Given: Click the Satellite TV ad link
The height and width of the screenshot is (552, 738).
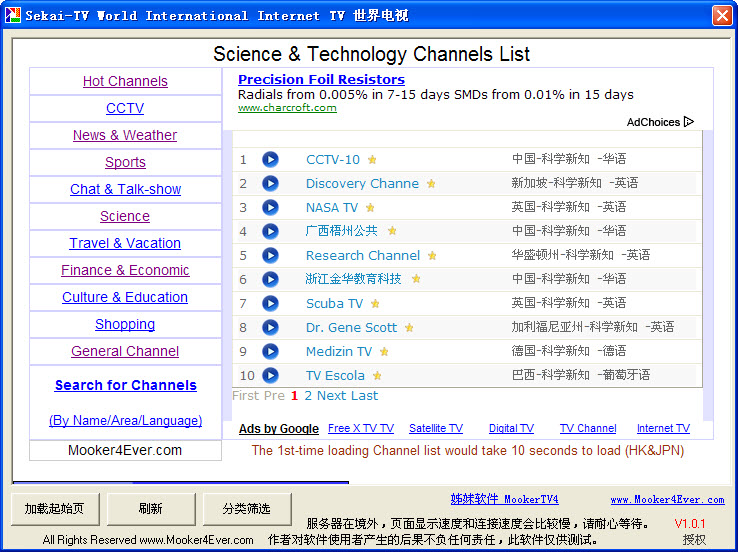Looking at the screenshot, I should [x=436, y=428].
